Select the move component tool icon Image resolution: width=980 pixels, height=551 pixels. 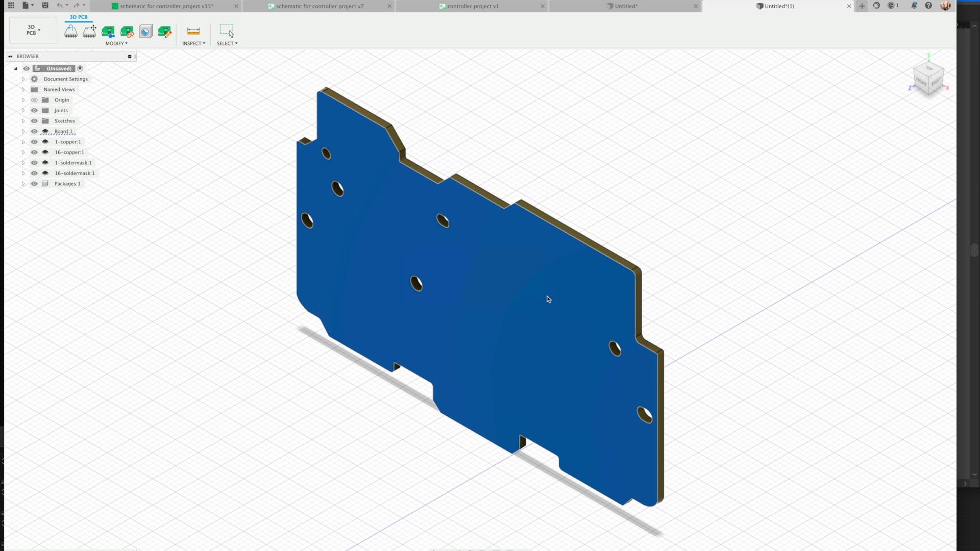(89, 32)
